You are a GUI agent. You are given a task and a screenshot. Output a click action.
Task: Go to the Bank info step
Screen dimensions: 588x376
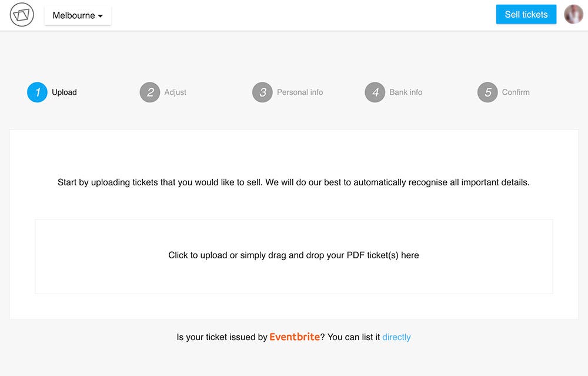point(406,92)
